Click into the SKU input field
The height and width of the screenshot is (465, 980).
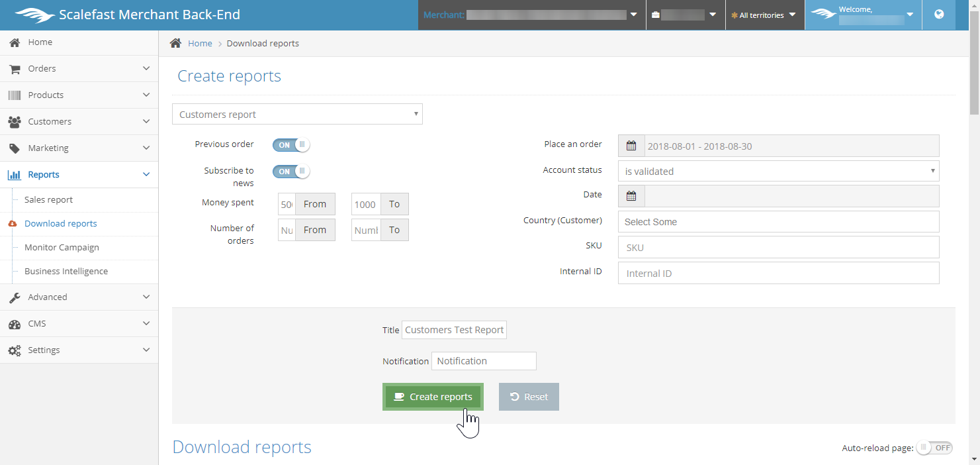tap(778, 247)
